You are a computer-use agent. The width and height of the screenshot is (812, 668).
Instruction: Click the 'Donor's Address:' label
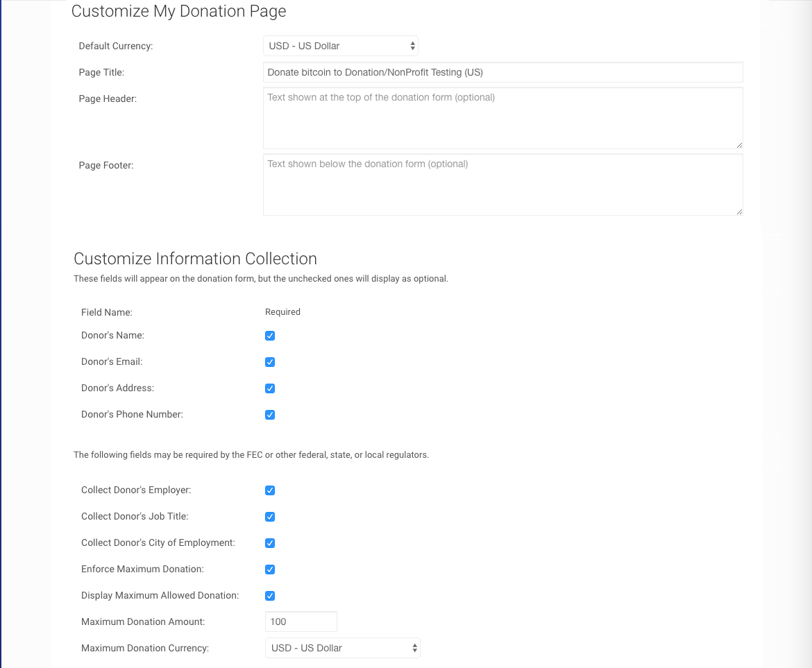[117, 388]
